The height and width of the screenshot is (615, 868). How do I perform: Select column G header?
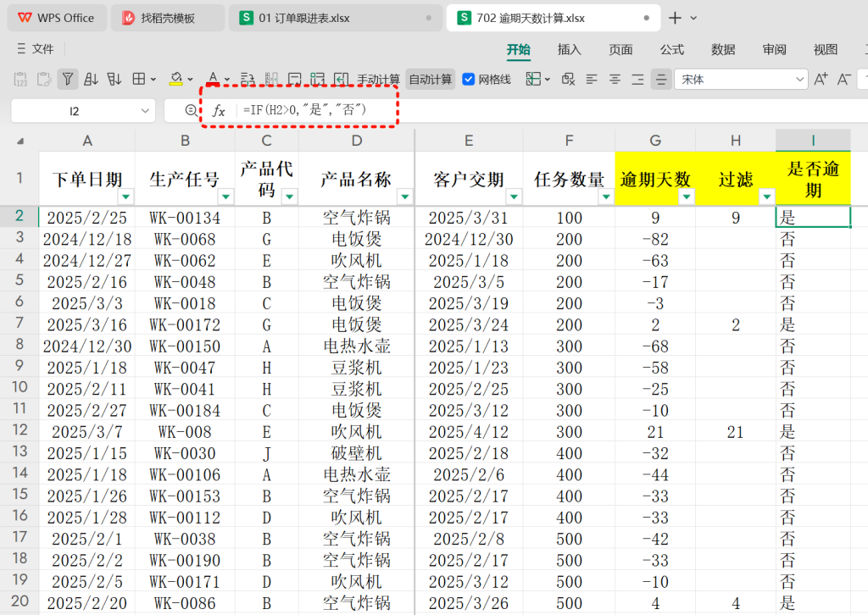coord(655,141)
